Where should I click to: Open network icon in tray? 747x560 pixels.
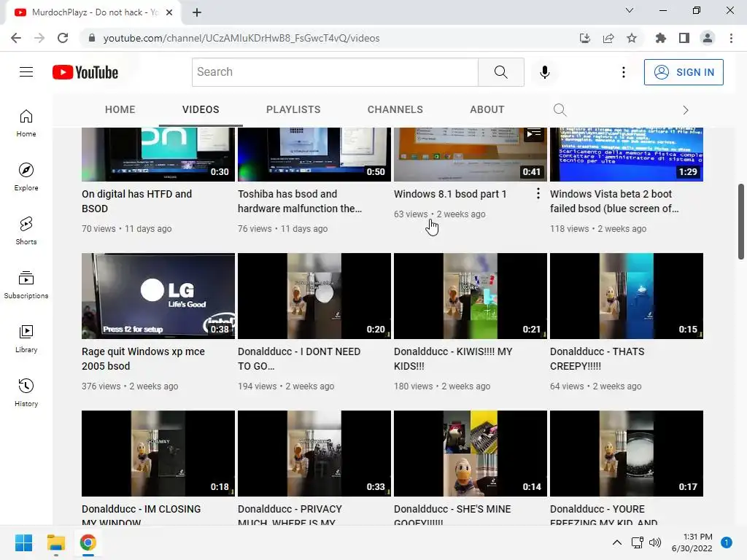(637, 542)
